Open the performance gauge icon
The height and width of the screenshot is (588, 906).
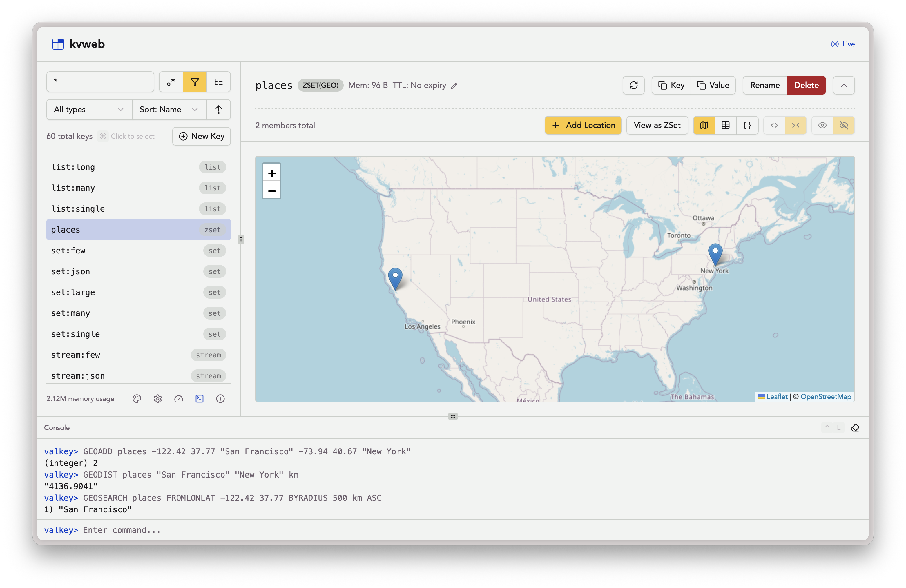click(179, 398)
